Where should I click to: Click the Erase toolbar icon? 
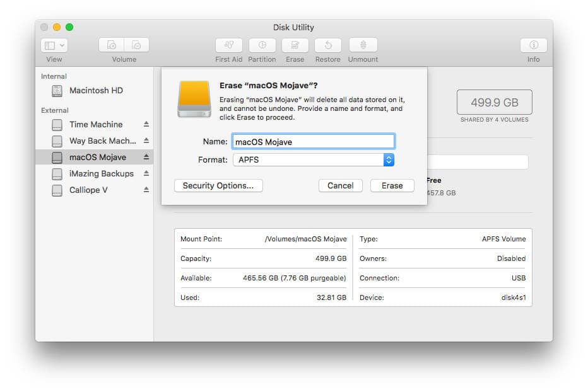(295, 45)
